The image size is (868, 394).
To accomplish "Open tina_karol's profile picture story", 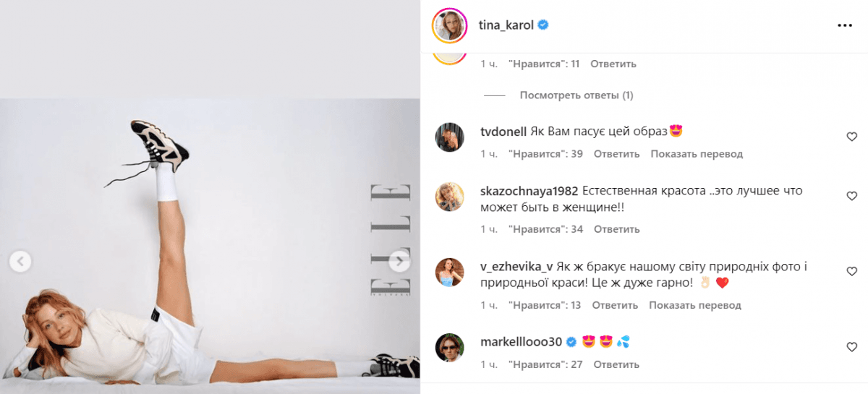I will 449,25.
